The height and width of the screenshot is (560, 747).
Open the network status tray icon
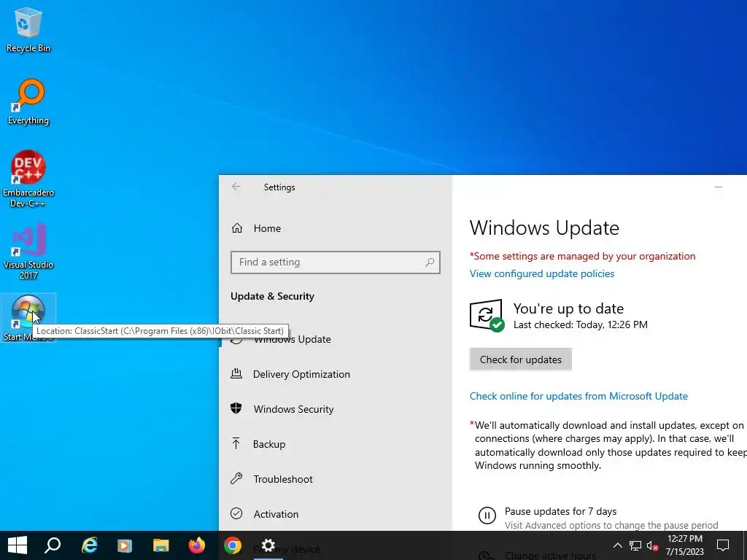(635, 545)
